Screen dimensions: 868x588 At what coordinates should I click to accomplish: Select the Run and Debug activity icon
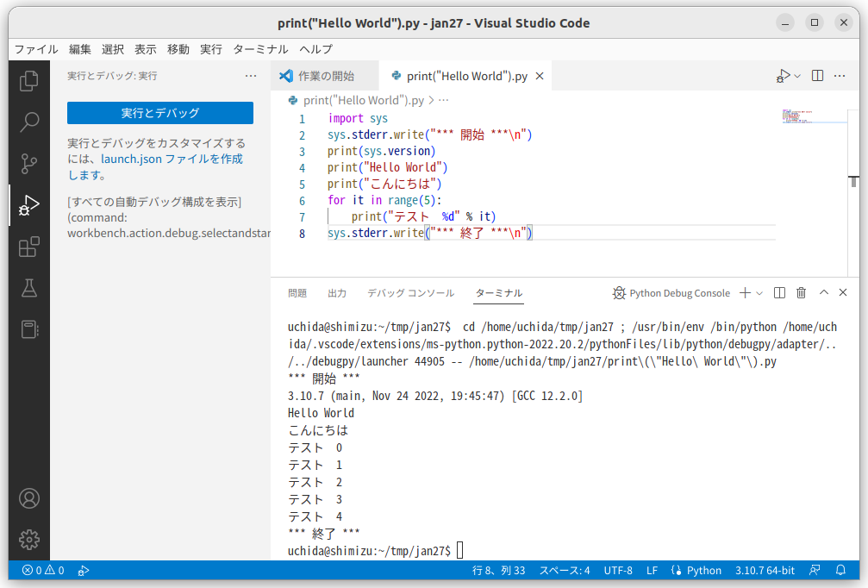28,205
